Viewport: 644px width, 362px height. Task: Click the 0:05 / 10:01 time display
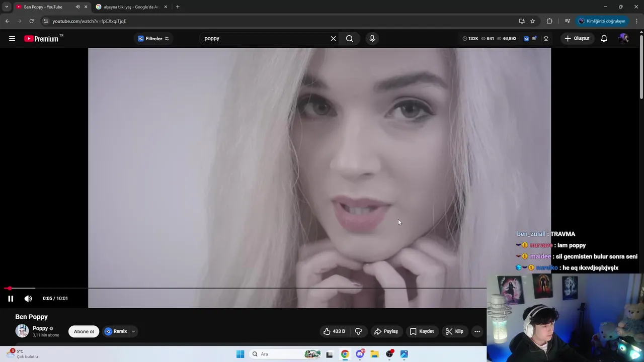[x=55, y=299]
